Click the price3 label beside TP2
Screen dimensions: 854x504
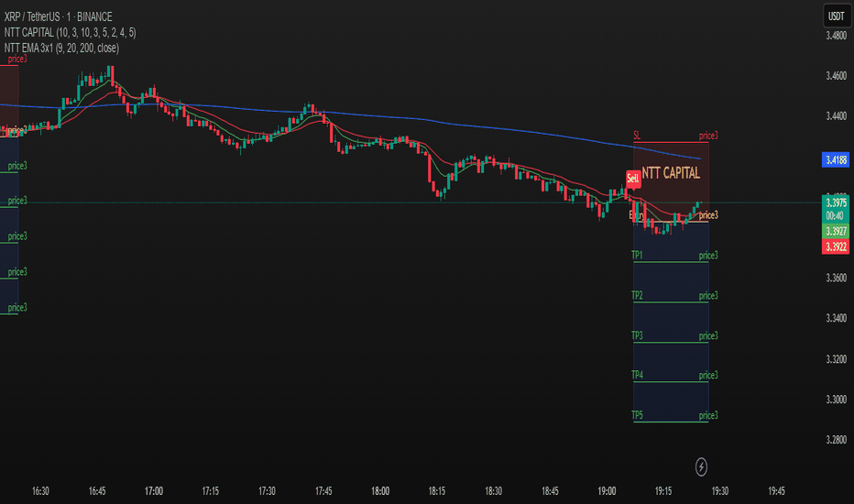click(708, 296)
